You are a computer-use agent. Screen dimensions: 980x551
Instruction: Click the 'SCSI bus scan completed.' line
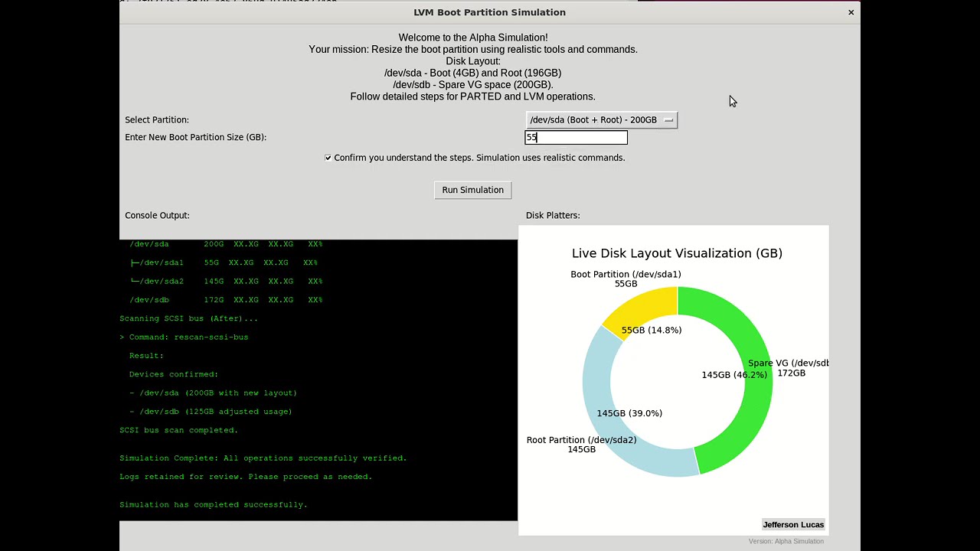coord(179,430)
